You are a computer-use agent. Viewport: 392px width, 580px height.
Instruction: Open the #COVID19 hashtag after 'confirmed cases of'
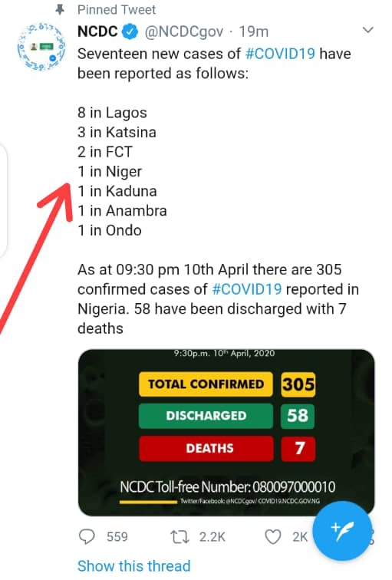coord(247,289)
